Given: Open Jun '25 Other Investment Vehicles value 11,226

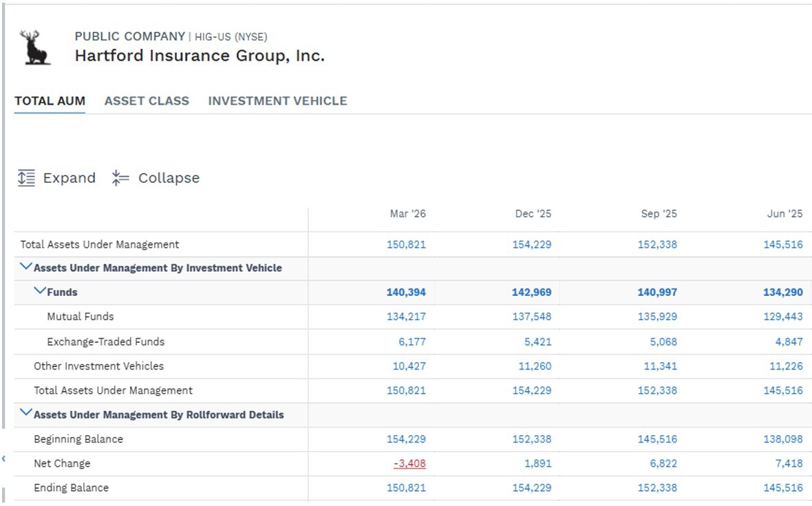Looking at the screenshot, I should (786, 366).
